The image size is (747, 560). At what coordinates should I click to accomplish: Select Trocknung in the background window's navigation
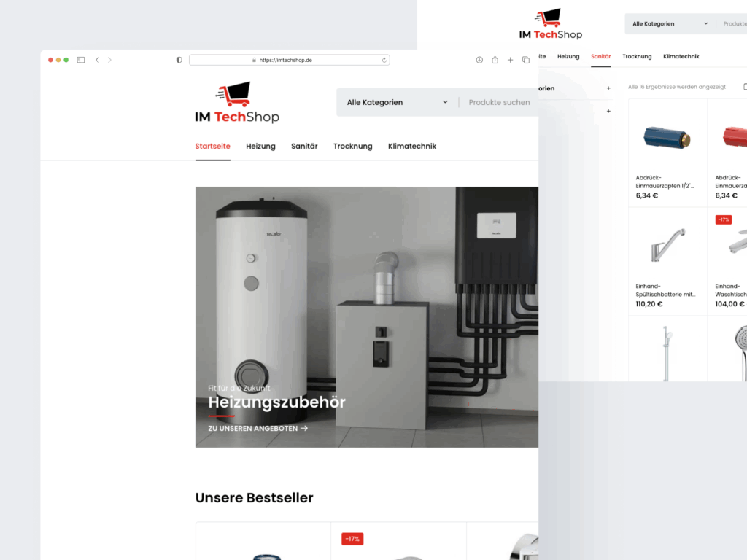tap(637, 56)
